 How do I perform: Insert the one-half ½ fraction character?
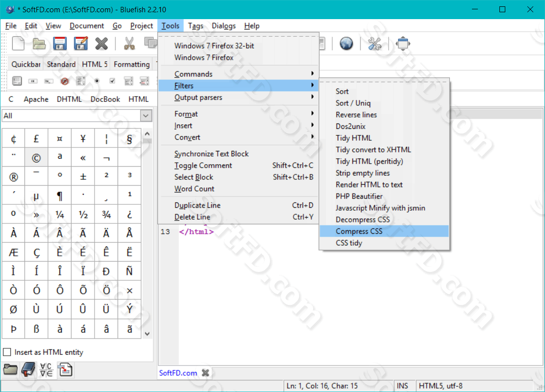(x=83, y=215)
